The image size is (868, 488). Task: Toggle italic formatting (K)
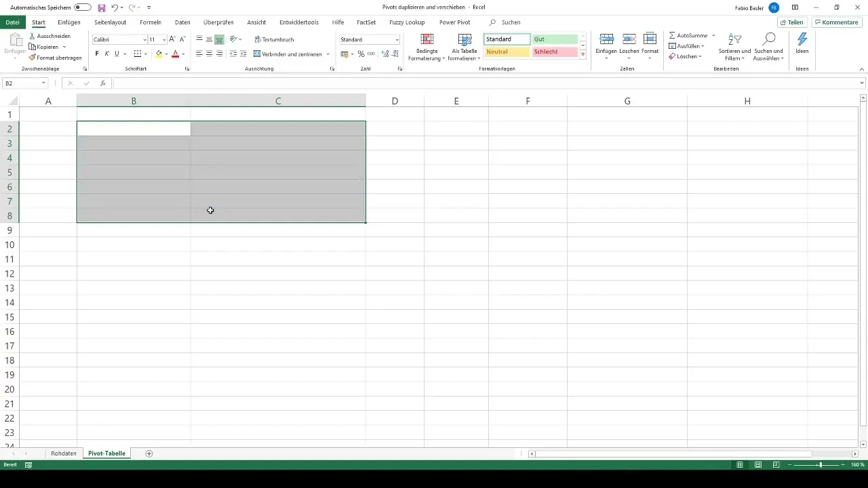click(106, 54)
